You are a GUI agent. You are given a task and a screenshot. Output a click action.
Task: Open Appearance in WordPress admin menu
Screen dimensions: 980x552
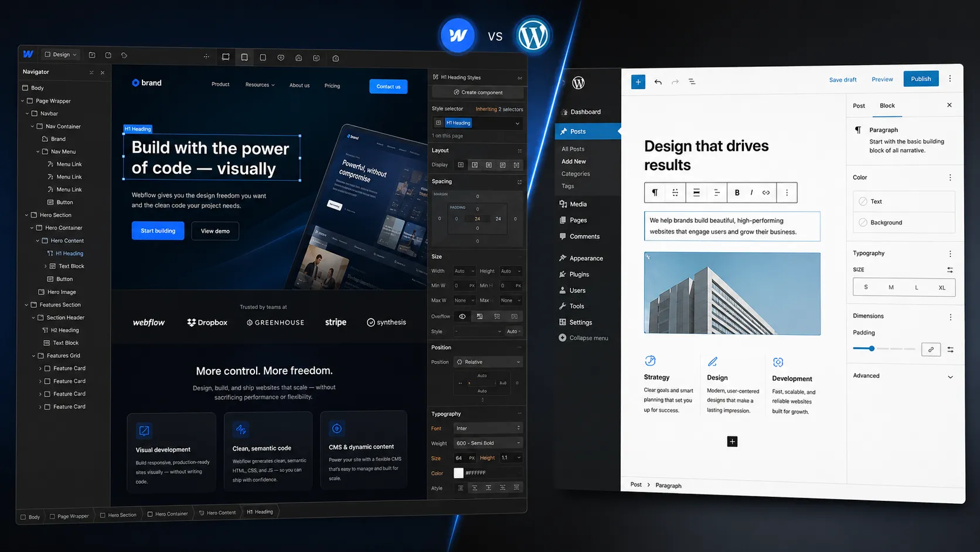(x=586, y=258)
